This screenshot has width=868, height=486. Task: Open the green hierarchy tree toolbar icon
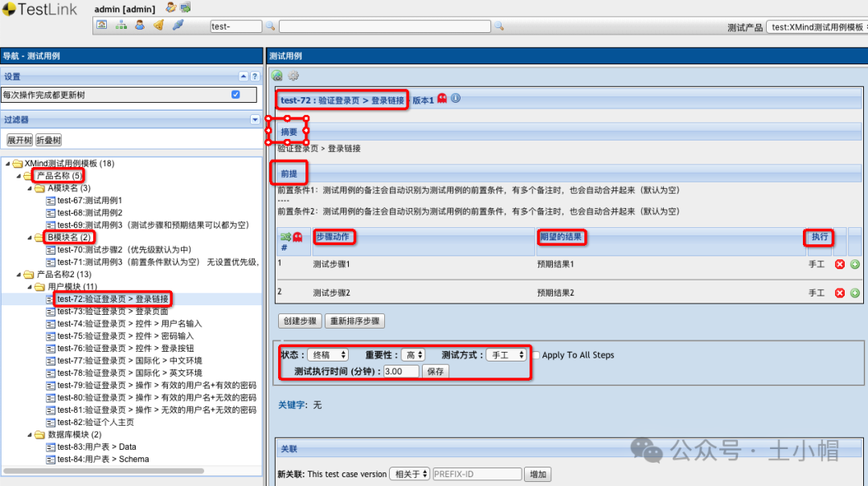(121, 25)
